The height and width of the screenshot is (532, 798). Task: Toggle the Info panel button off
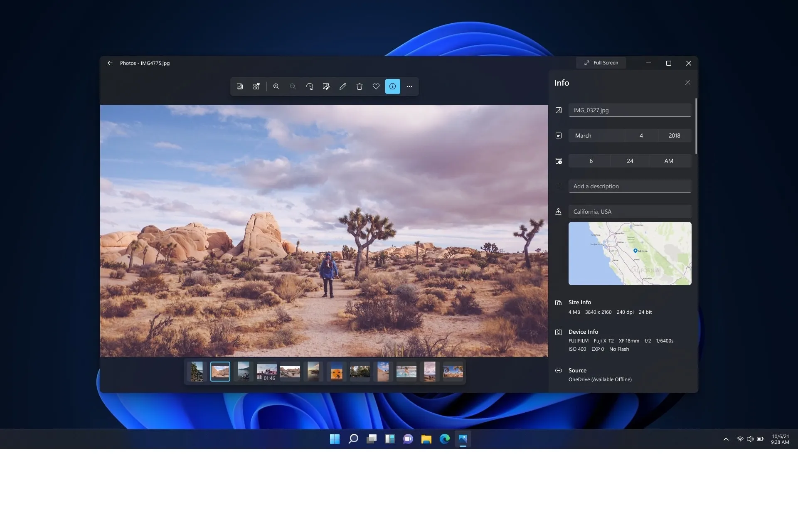coord(392,86)
